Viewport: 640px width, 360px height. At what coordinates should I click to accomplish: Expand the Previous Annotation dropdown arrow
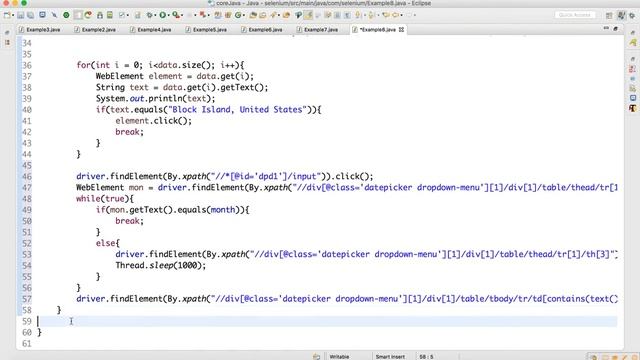(378, 15)
